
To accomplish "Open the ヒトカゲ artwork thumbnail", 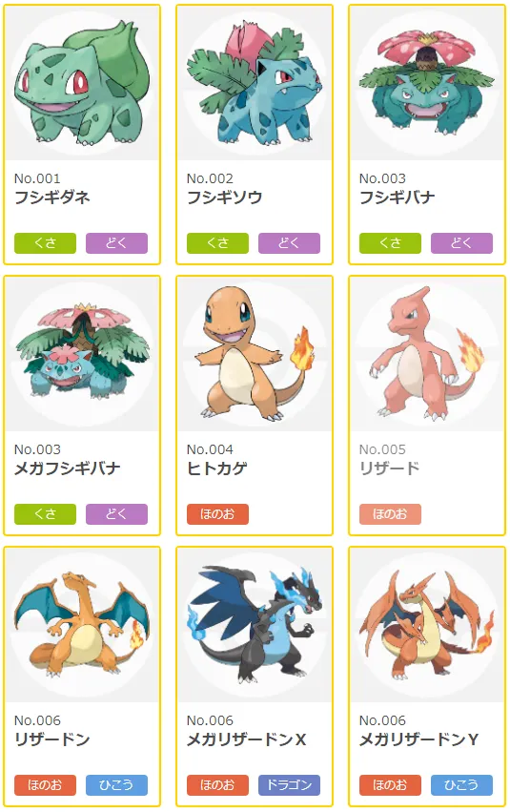I will [255, 354].
